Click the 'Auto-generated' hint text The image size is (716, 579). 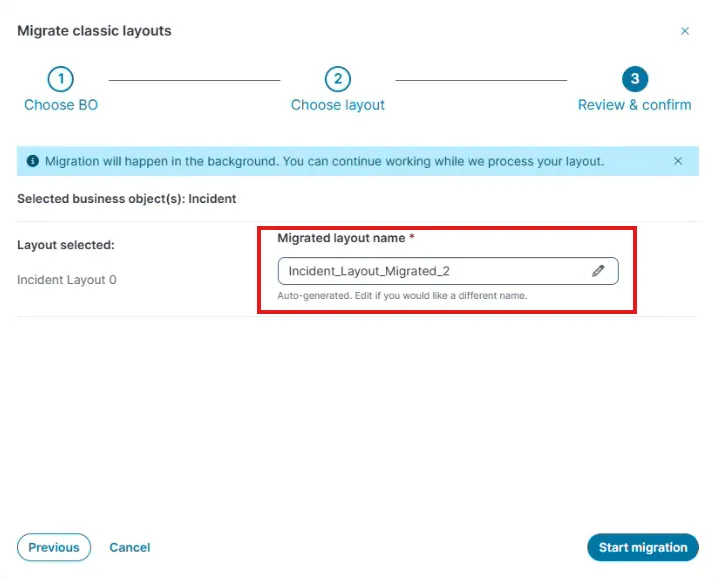pyautogui.click(x=402, y=295)
